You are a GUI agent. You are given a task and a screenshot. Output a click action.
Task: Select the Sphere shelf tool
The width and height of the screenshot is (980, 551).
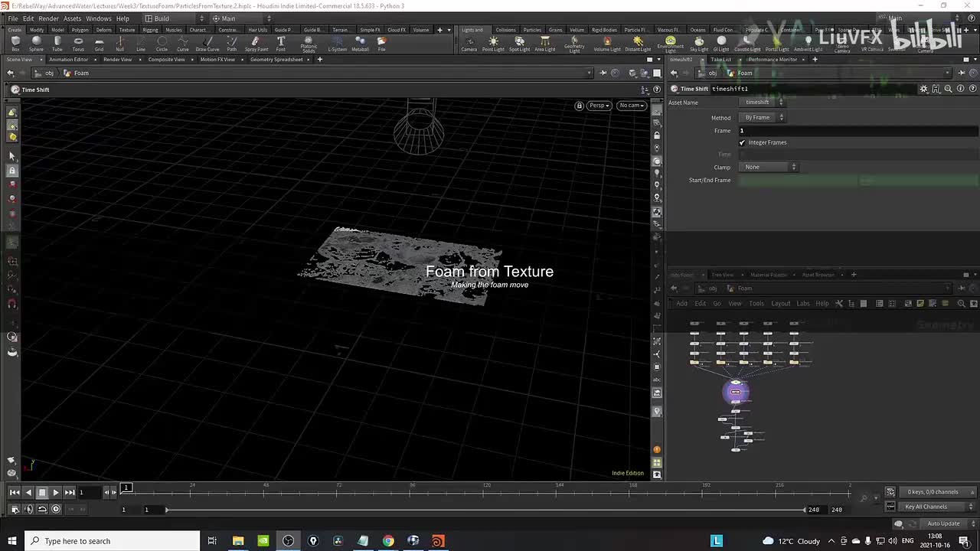point(36,43)
